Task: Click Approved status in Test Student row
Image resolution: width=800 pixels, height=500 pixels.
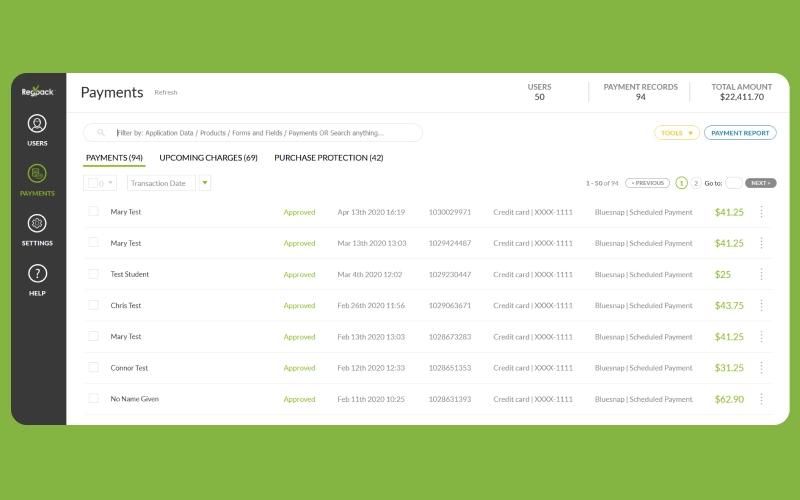Action: 299,274
